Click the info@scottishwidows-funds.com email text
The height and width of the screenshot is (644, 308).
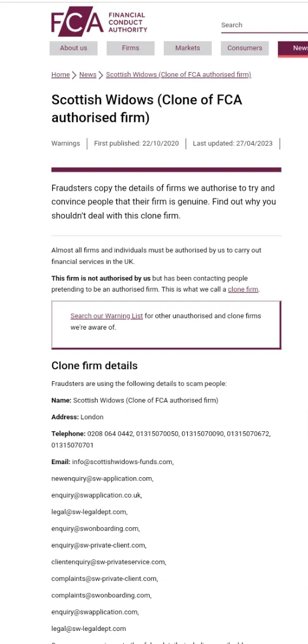point(122,462)
